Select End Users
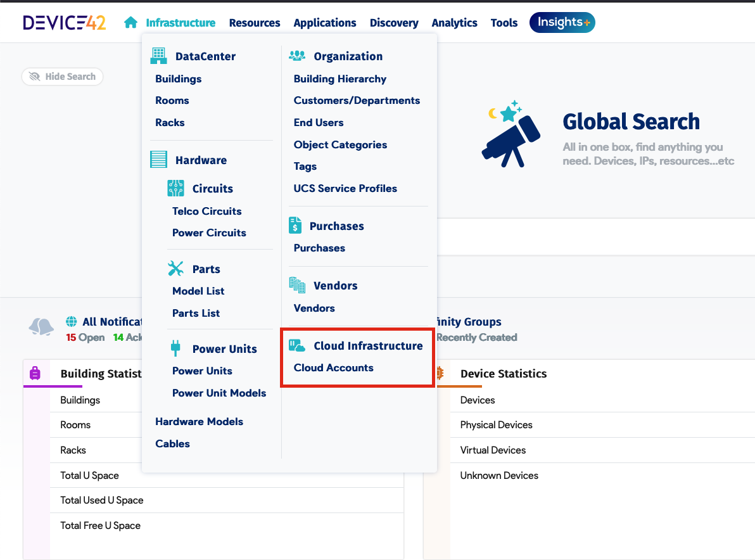755x560 pixels. (319, 123)
